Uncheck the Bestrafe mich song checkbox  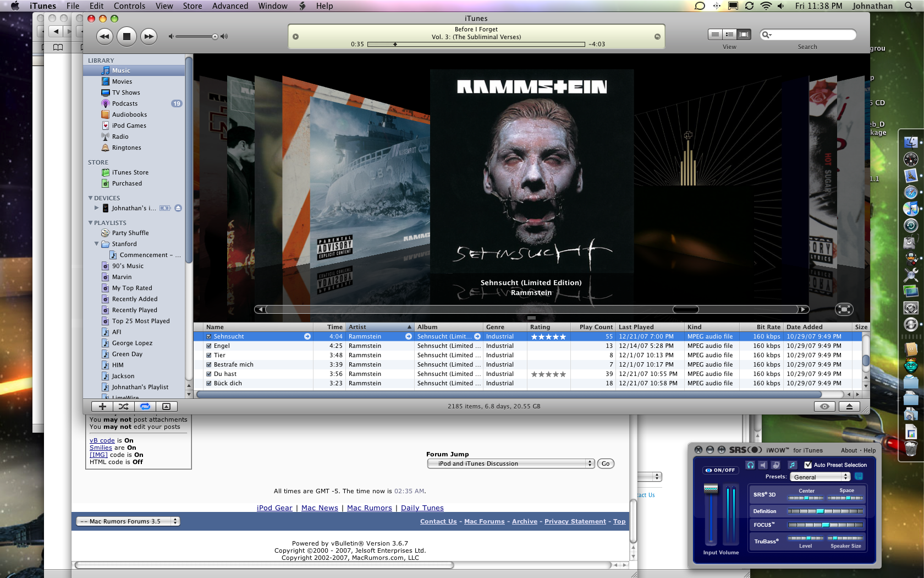(209, 364)
